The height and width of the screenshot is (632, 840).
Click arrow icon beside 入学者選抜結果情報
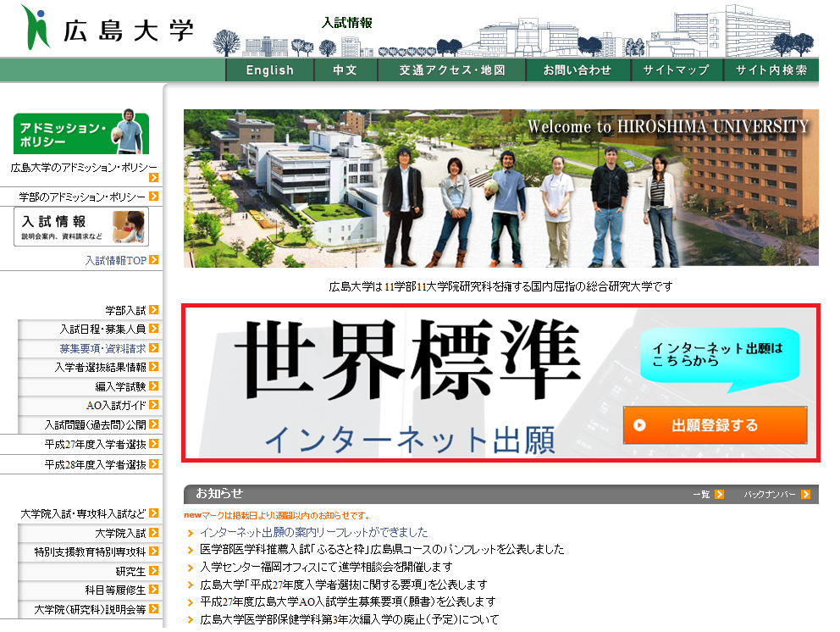154,367
